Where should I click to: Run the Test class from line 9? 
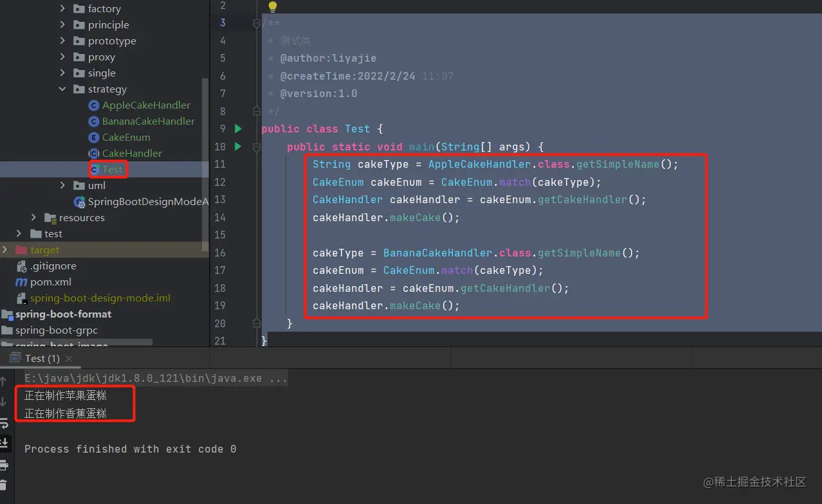(x=238, y=129)
